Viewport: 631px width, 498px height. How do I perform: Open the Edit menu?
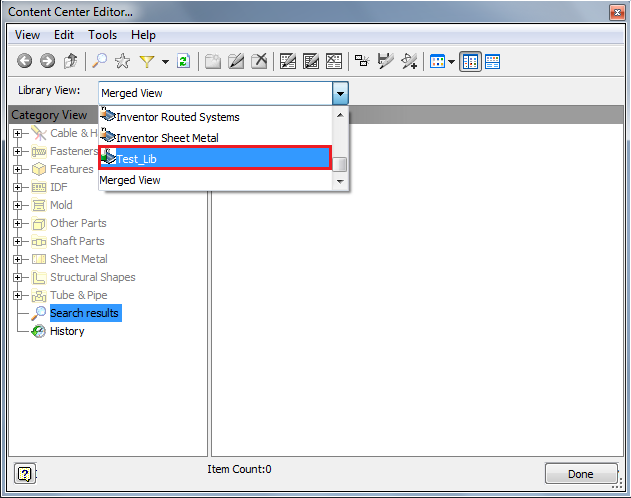pyautogui.click(x=64, y=35)
